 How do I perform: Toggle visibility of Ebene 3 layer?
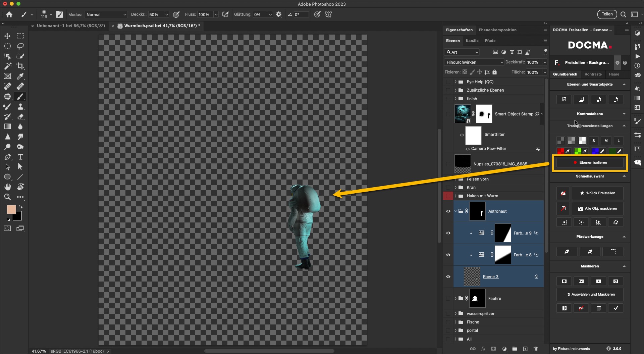pyautogui.click(x=448, y=277)
